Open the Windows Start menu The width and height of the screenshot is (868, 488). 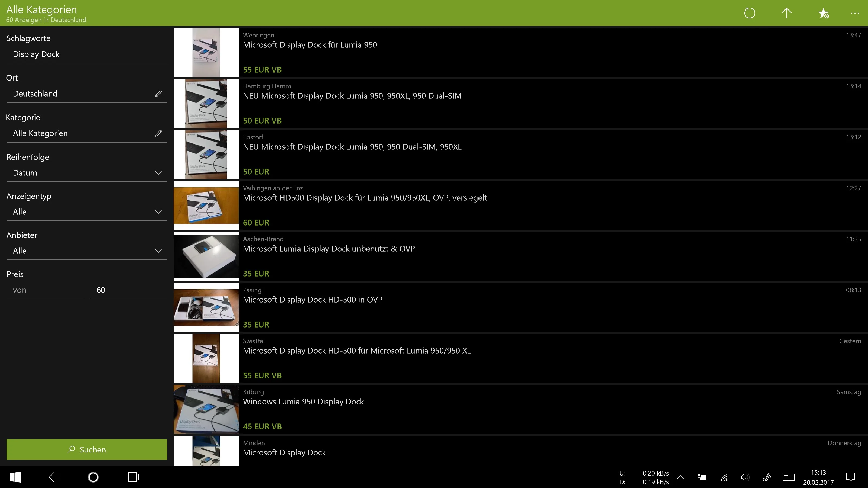click(15, 477)
